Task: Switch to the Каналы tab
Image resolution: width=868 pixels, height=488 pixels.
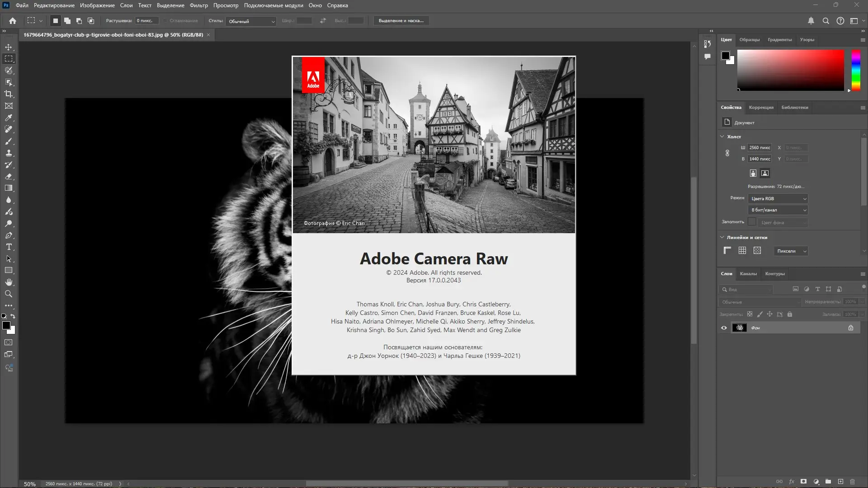Action: pyautogui.click(x=748, y=273)
